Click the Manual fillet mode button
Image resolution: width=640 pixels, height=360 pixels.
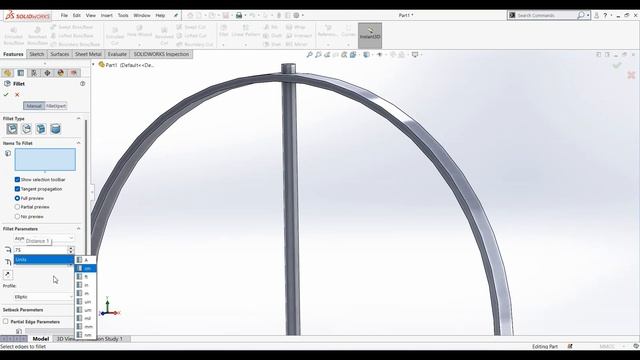pyautogui.click(x=34, y=106)
